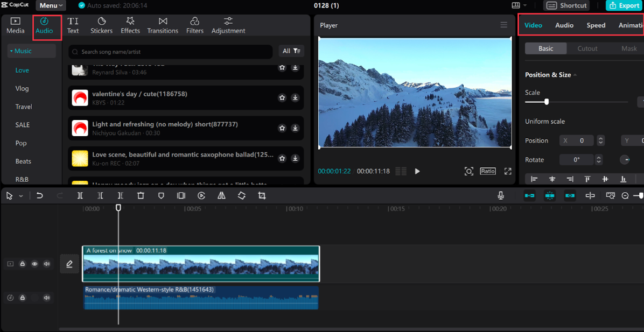Screen dimensions: 644x332
Task: Click the Split tool in timeline toolbar
Action: point(80,196)
